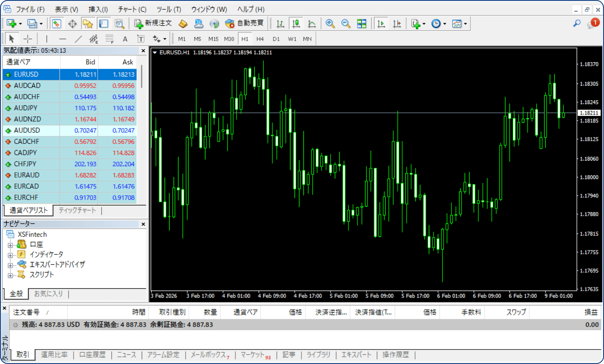The width and height of the screenshot is (604, 364).
Task: Toggle the AutoTrading (自動売買) button
Action: point(244,24)
